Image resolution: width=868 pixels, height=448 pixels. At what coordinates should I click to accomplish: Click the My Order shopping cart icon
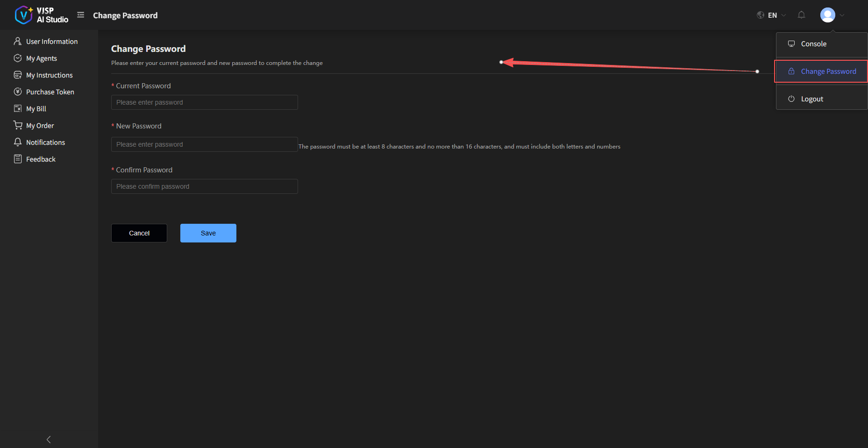point(17,125)
